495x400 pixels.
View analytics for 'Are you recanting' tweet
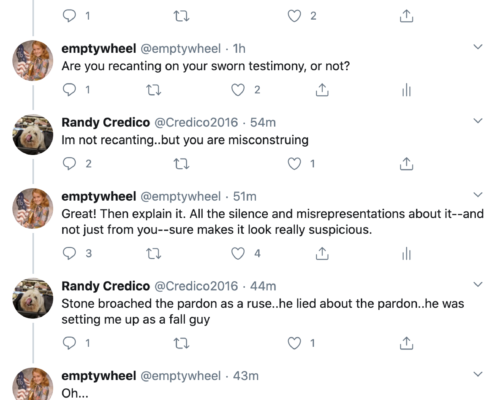pos(406,90)
